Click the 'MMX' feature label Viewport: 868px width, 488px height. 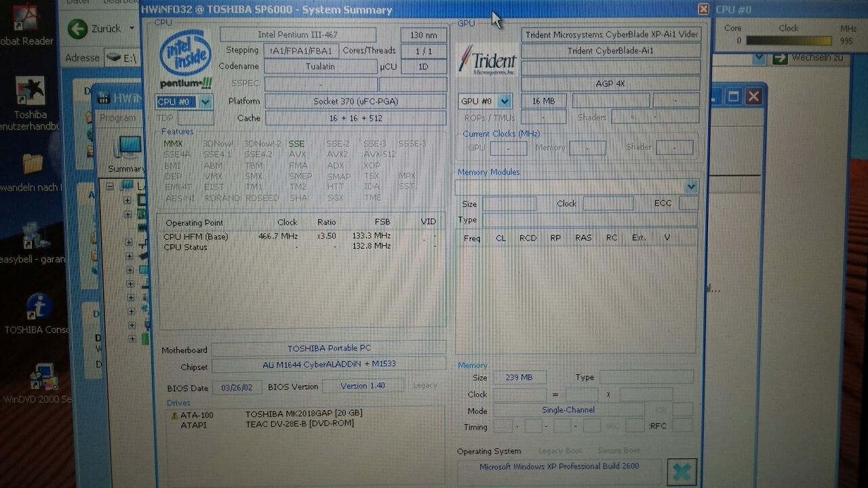point(173,144)
